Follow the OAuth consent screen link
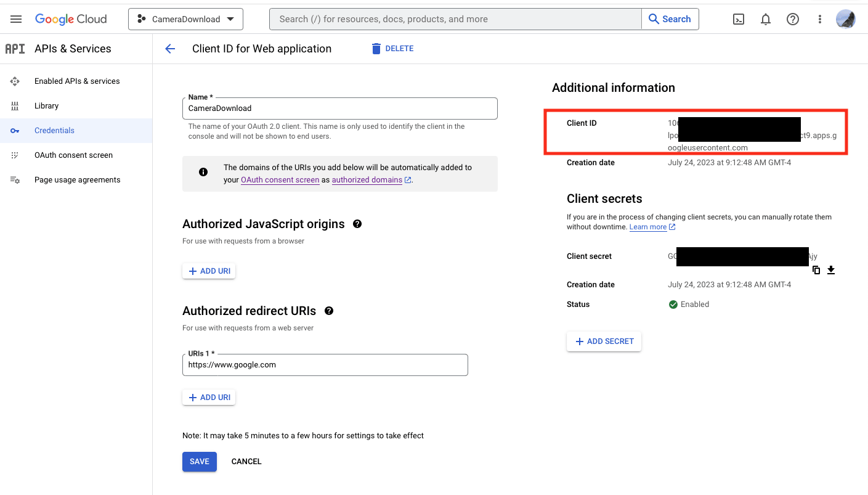The width and height of the screenshot is (868, 495). (280, 180)
